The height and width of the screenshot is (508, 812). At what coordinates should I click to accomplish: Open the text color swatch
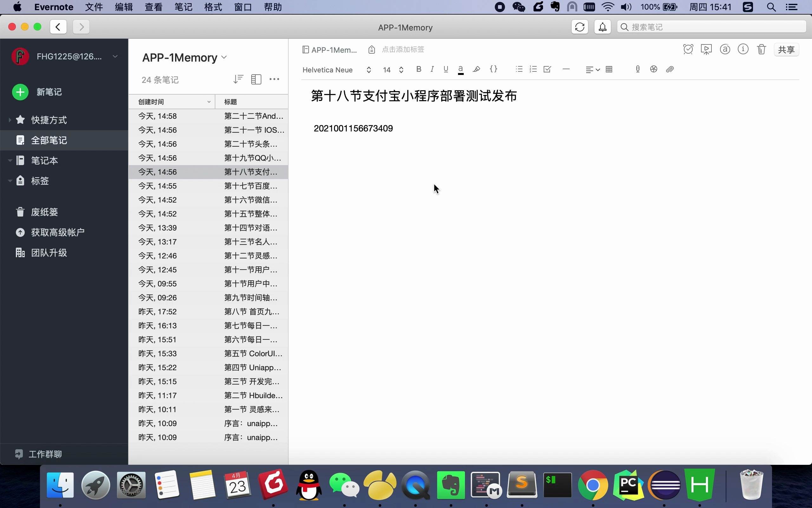(x=461, y=70)
